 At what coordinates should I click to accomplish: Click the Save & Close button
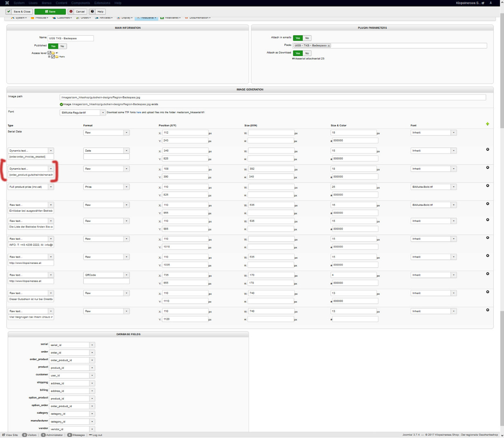19,11
